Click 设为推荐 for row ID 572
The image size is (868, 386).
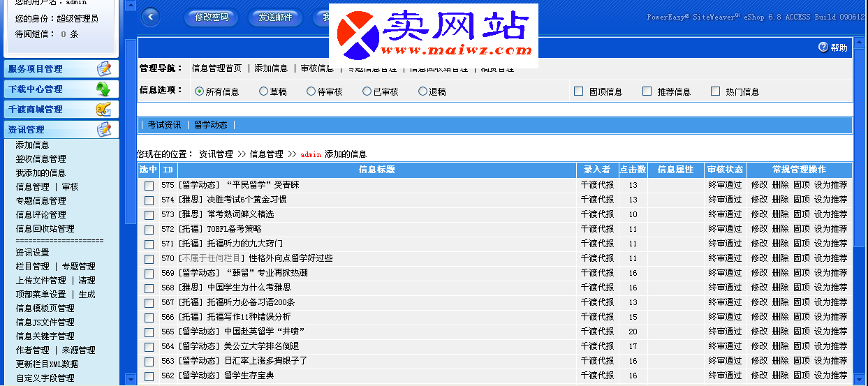coord(831,230)
